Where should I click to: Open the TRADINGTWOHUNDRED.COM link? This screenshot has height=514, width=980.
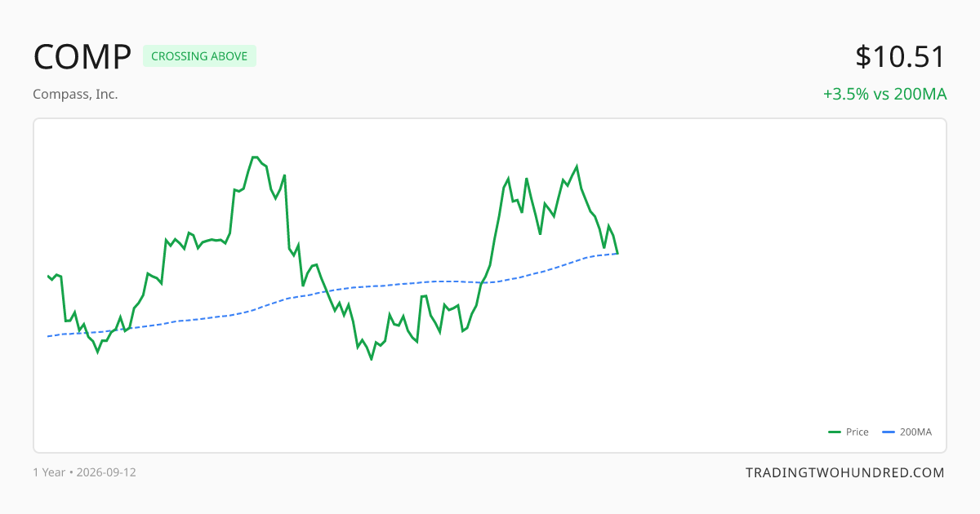(x=845, y=472)
